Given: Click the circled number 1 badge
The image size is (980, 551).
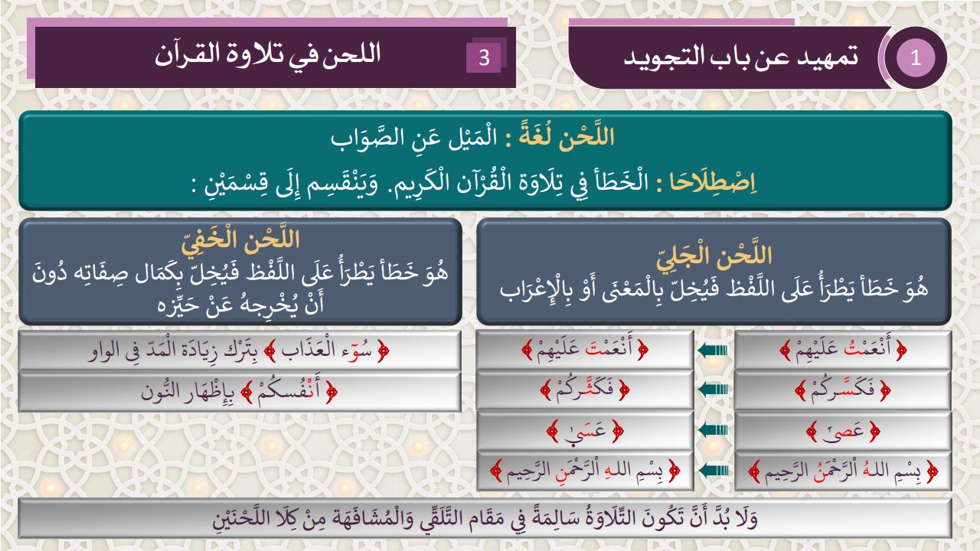Looking at the screenshot, I should tap(916, 59).
